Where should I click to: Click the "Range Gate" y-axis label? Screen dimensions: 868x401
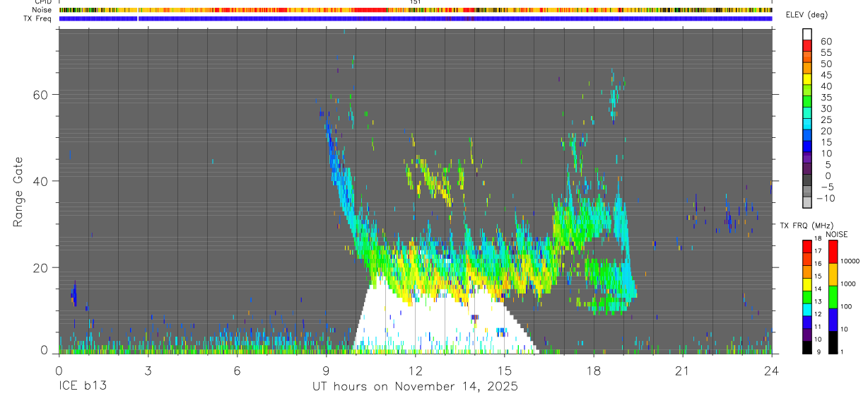pos(19,192)
